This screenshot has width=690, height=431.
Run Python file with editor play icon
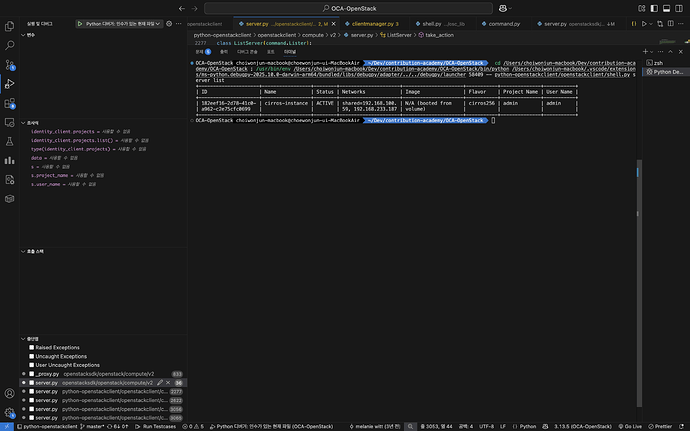(x=644, y=24)
